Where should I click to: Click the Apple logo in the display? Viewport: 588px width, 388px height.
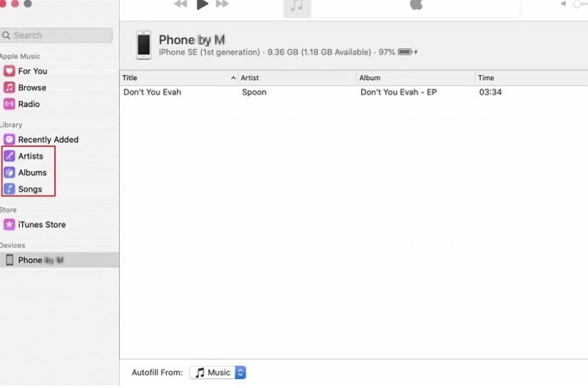pos(416,4)
